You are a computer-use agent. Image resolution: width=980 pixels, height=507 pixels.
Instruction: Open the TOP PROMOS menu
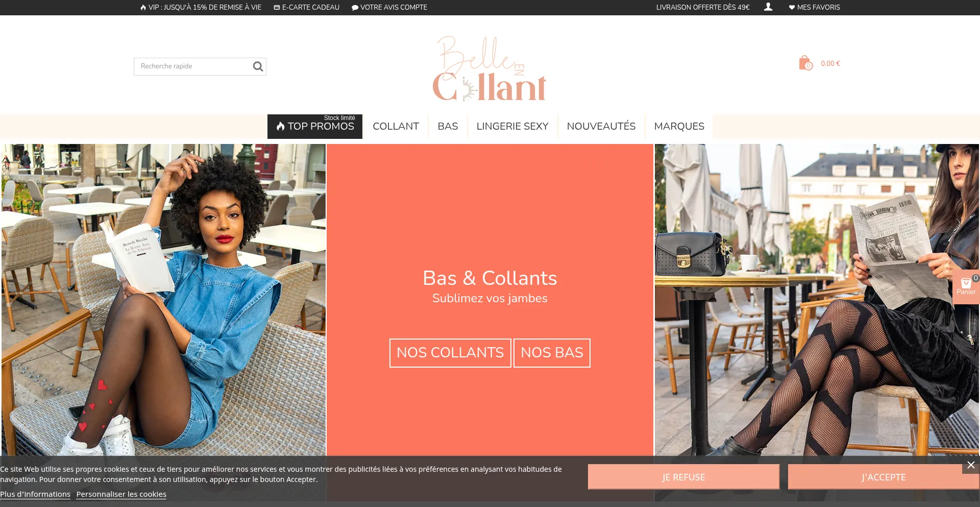(x=315, y=127)
